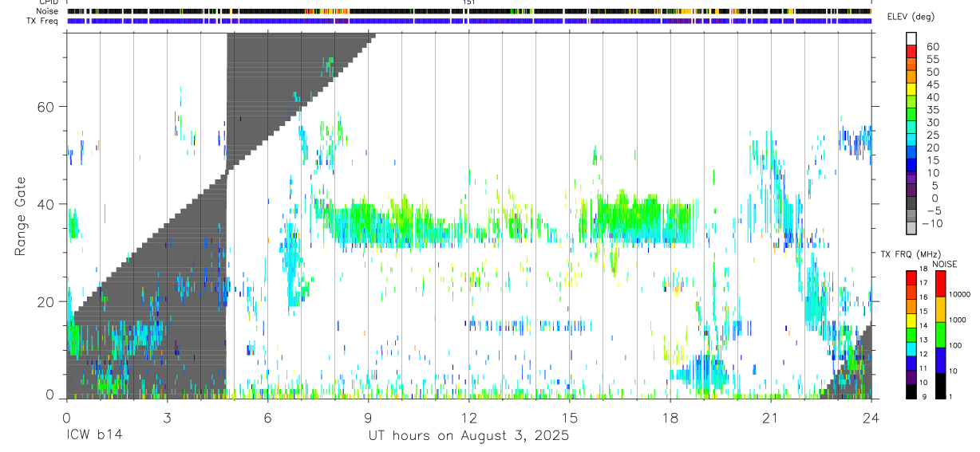The height and width of the screenshot is (452, 980).
Task: Click the blue TX Freq strip above plot
Action: pyautogui.click(x=469, y=21)
